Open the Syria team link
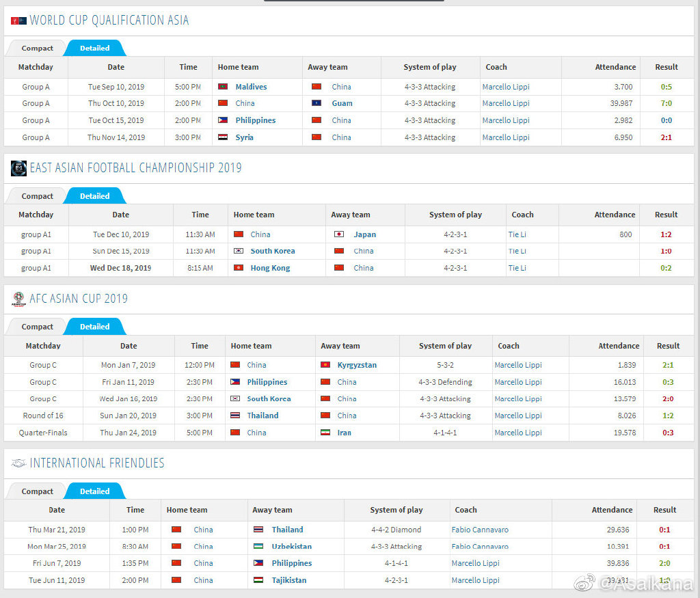Viewport: 700px width, 598px height. [x=244, y=137]
